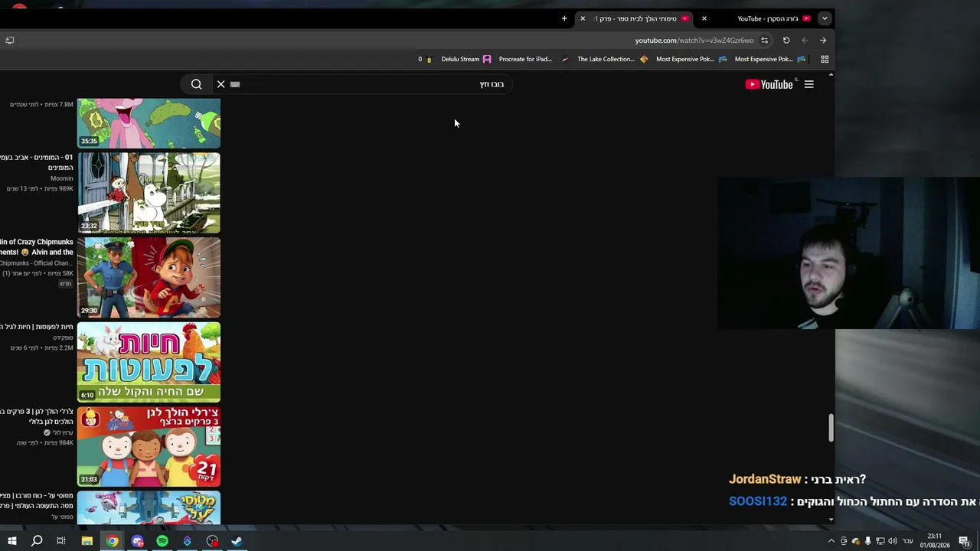
Task: Switch keyboard language indicator עבר
Action: [908, 541]
